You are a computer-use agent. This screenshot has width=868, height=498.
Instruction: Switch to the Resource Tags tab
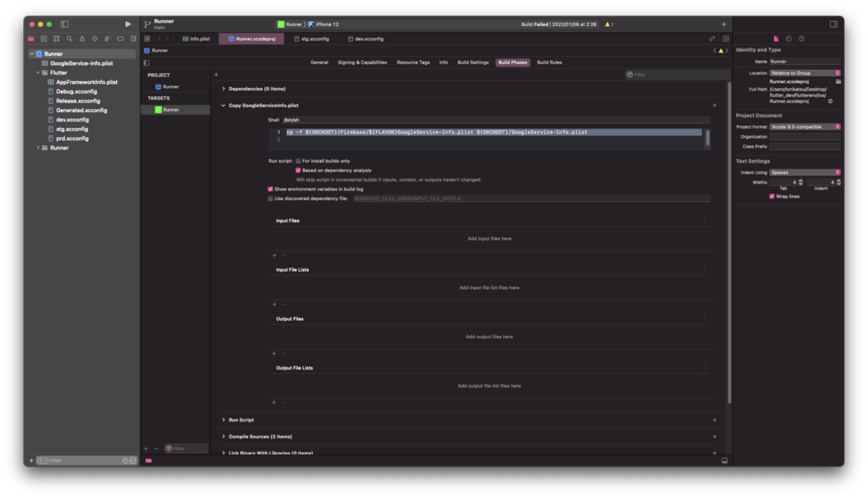413,63
